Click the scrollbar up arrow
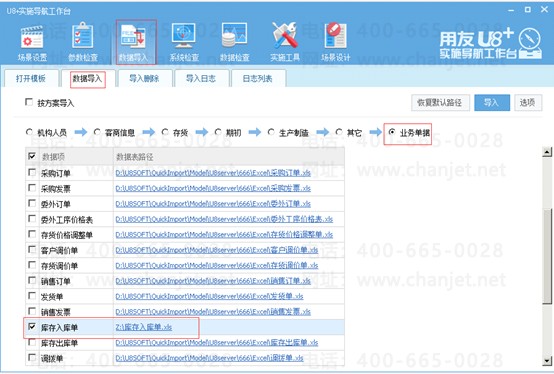The height and width of the screenshot is (374, 554). [x=547, y=152]
